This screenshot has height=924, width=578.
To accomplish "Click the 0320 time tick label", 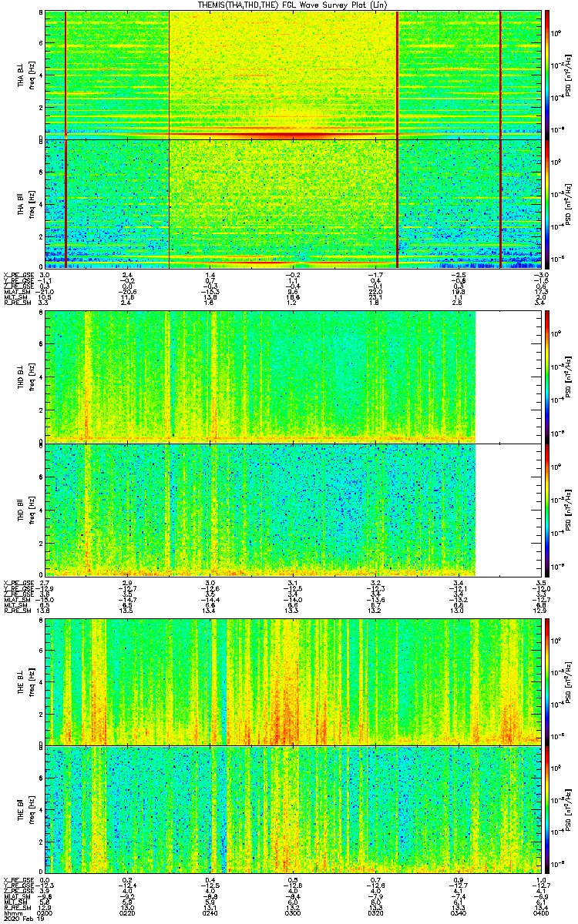I will (x=375, y=912).
